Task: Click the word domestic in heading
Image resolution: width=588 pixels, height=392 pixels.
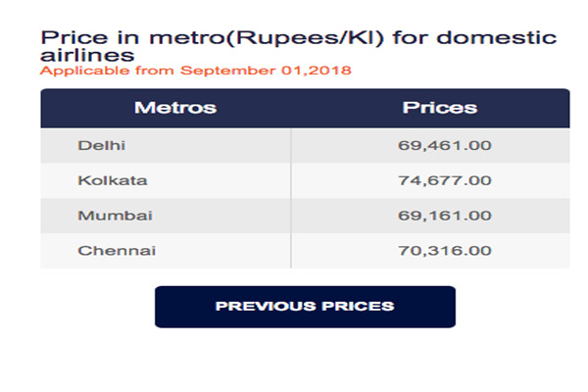Action: click(496, 38)
